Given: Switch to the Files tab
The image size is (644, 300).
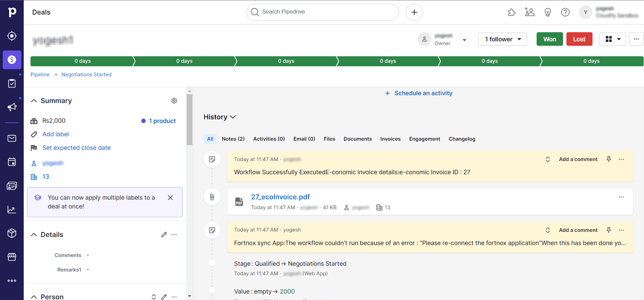Looking at the screenshot, I should (x=329, y=139).
